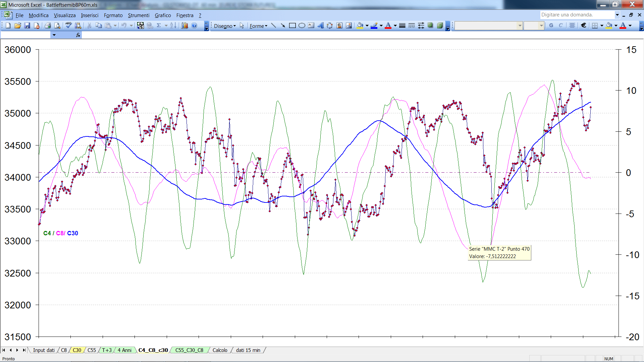Open the chart wizard
This screenshot has height=362, width=644.
point(185,25)
